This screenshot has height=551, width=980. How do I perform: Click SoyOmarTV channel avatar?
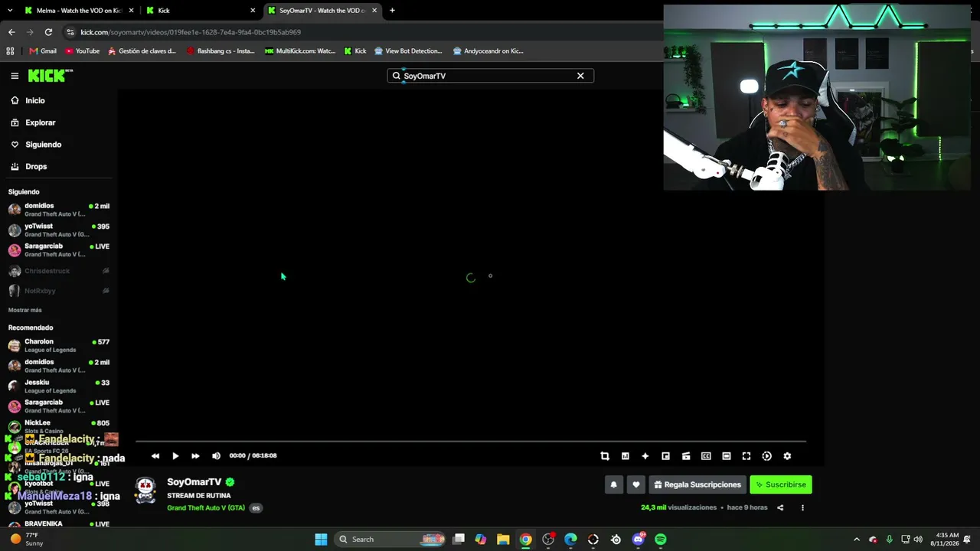pos(145,490)
